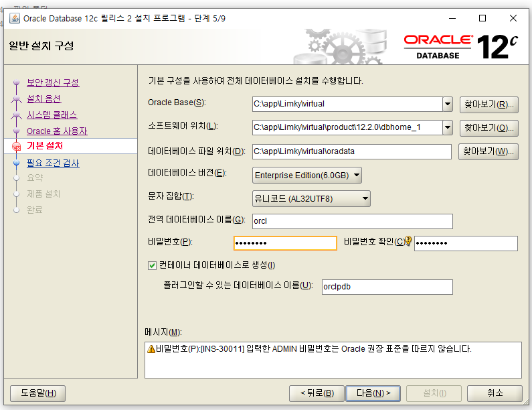Select the 기본 설치 step
The width and height of the screenshot is (532, 410).
[x=45, y=146]
